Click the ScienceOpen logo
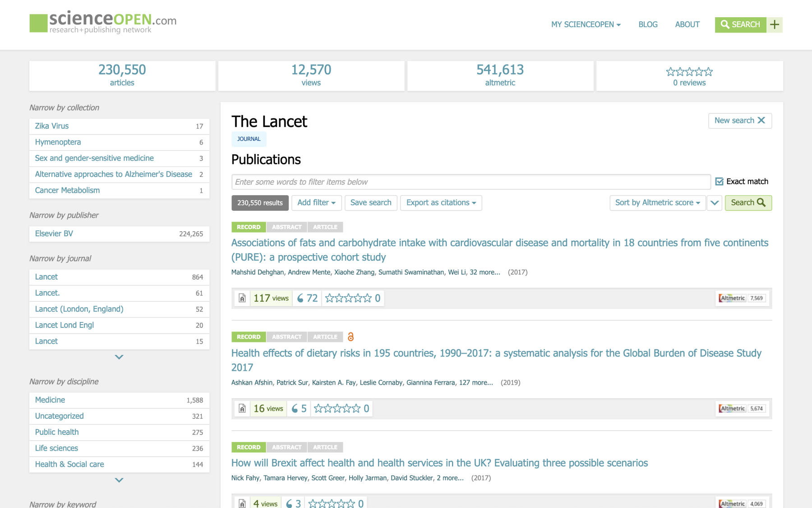The height and width of the screenshot is (508, 812). (x=103, y=23)
